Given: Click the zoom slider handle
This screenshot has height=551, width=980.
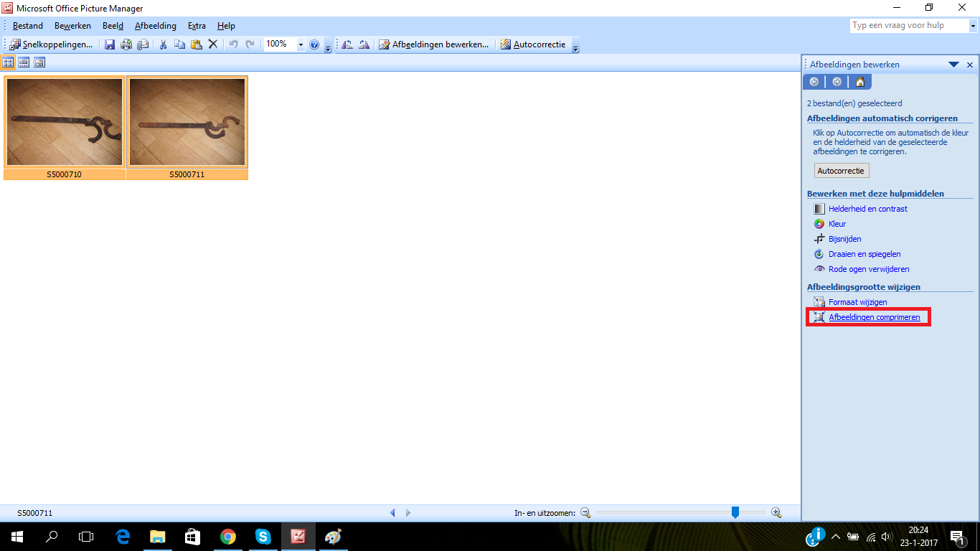Looking at the screenshot, I should click(735, 512).
